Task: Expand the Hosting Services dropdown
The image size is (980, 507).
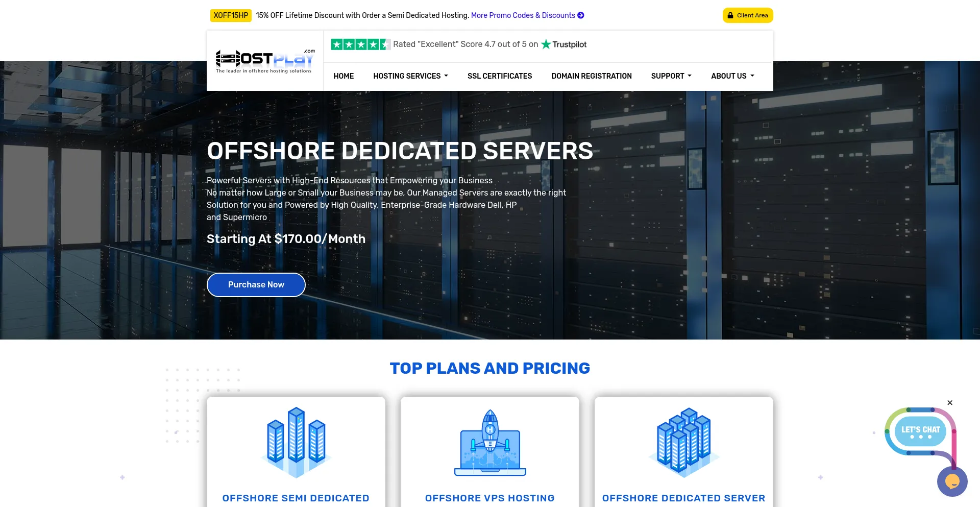Action: tap(411, 76)
